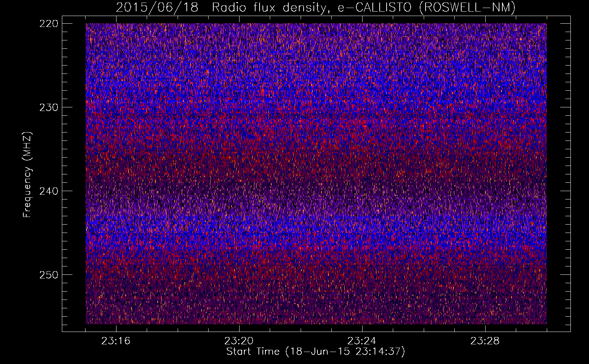
Task: Click the 230 frequency tick label
Action: [48, 107]
